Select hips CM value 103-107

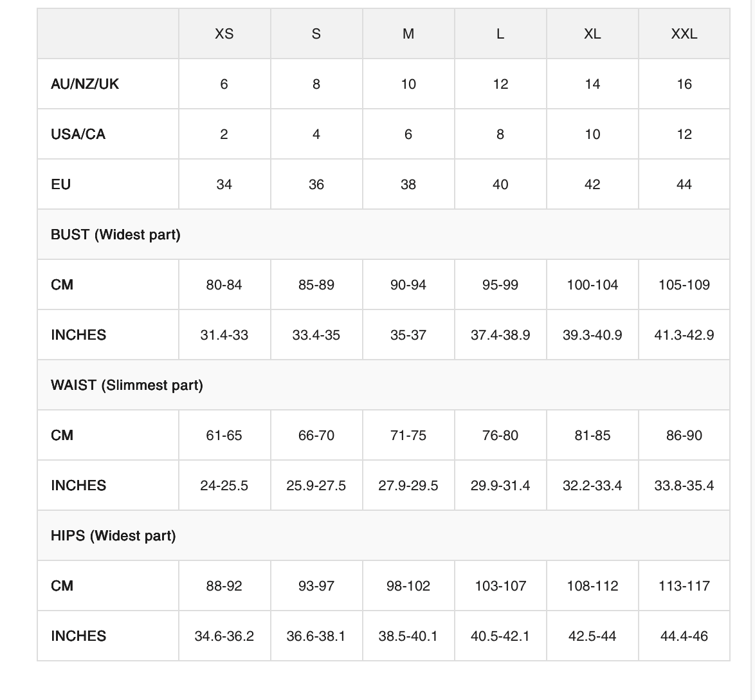click(500, 586)
